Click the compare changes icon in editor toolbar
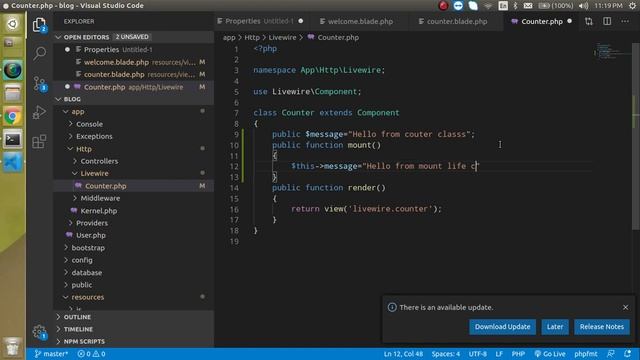Image resolution: width=640 pixels, height=360 pixels. pos(589,21)
